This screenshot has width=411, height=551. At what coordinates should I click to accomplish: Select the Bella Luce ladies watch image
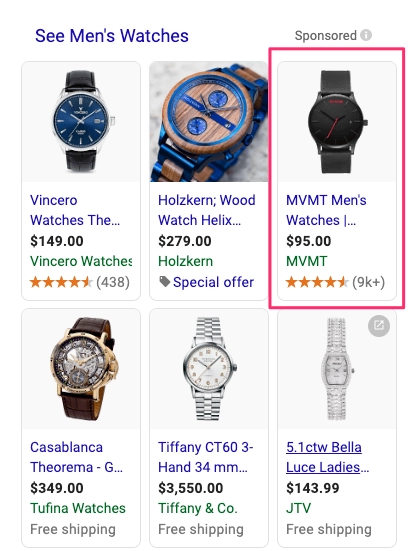pyautogui.click(x=337, y=369)
